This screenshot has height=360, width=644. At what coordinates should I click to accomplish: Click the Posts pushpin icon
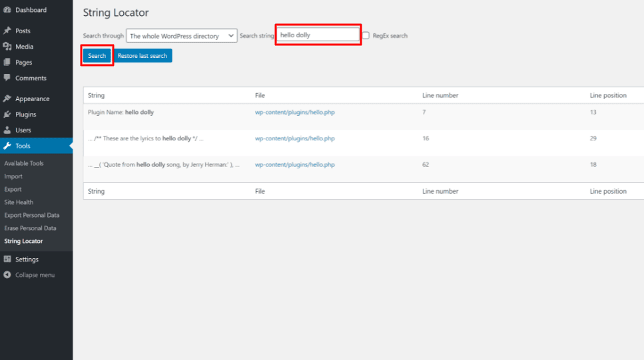click(7, 31)
